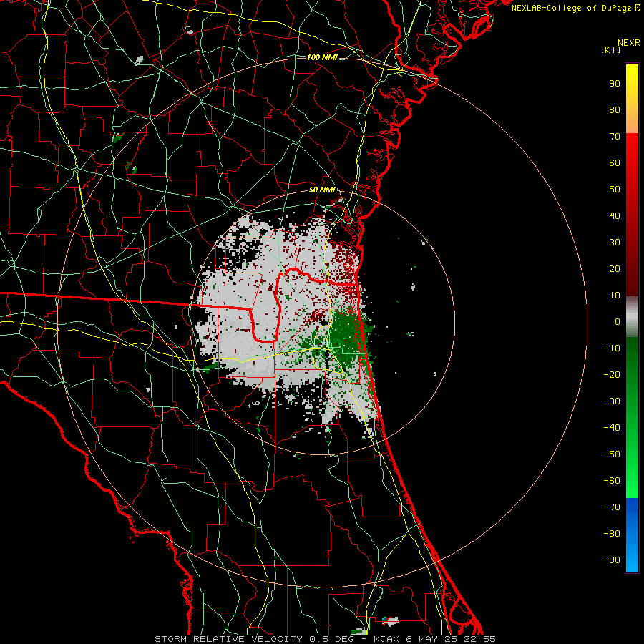The width and height of the screenshot is (644, 644).
Task: Click the 40 value on velocity scale
Action: (x=615, y=215)
